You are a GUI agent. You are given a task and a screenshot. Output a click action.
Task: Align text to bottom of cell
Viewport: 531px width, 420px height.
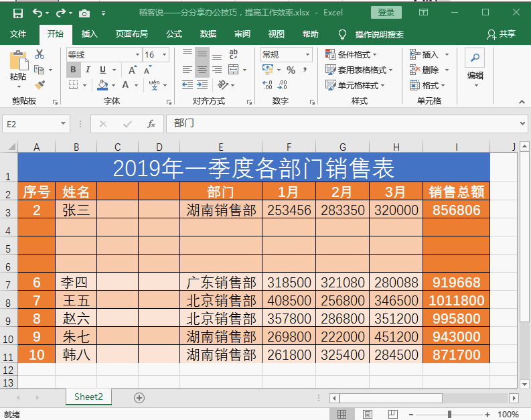coord(217,55)
